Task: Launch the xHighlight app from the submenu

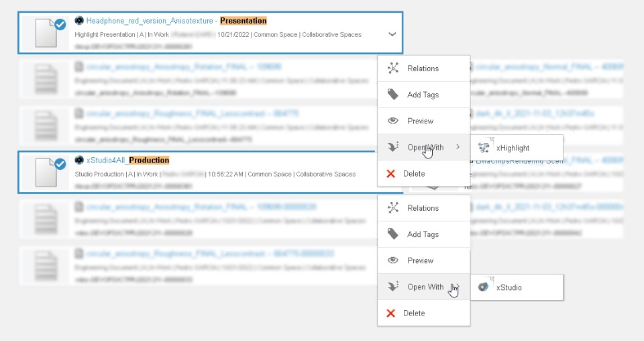Action: 513,148
